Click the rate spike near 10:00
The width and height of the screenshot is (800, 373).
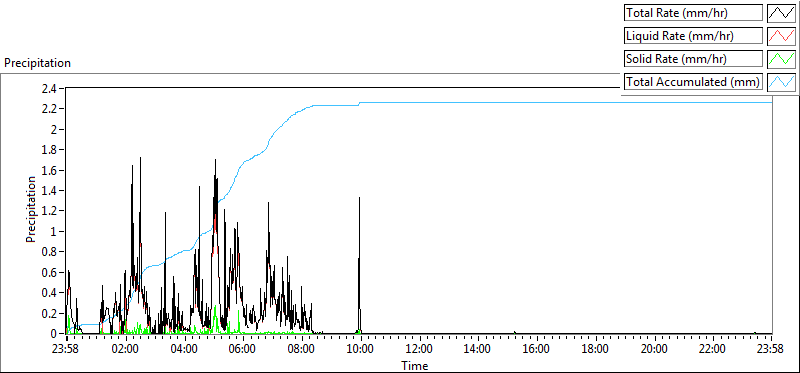click(x=359, y=265)
